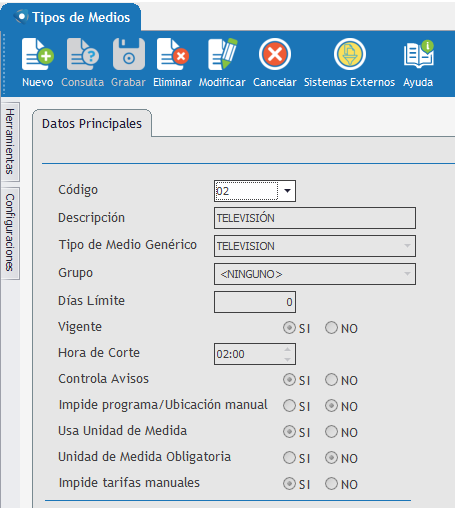Open the Ayuda help book icon
The height and width of the screenshot is (508, 455).
pyautogui.click(x=418, y=54)
